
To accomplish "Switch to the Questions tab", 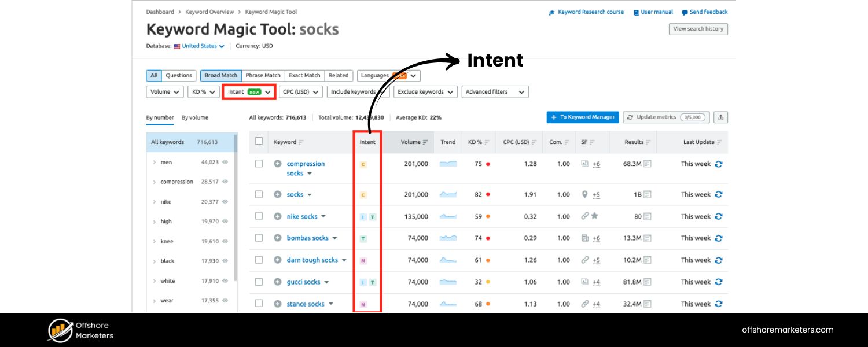I will (x=178, y=75).
